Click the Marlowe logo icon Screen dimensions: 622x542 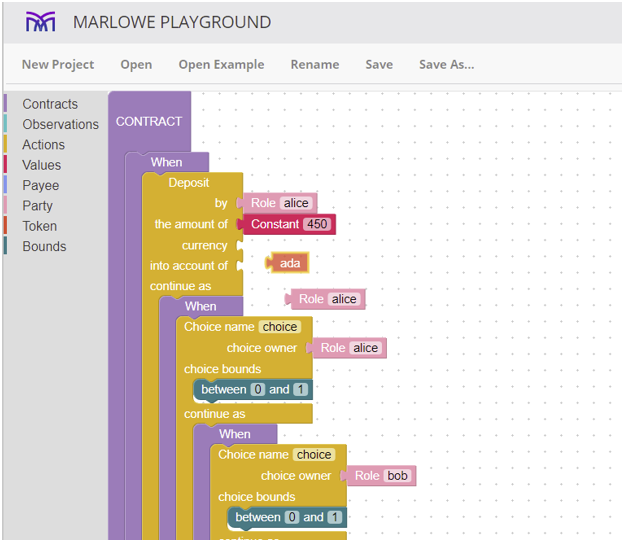(x=40, y=22)
